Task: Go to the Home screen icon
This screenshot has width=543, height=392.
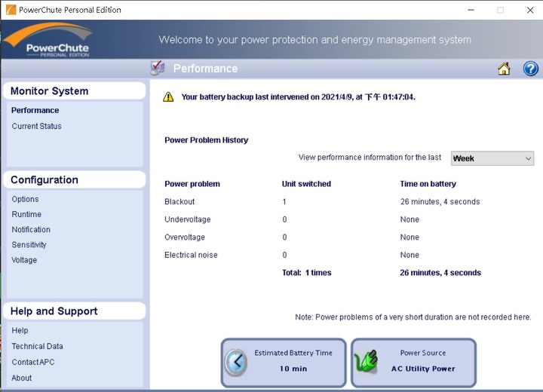Action: pyautogui.click(x=504, y=69)
